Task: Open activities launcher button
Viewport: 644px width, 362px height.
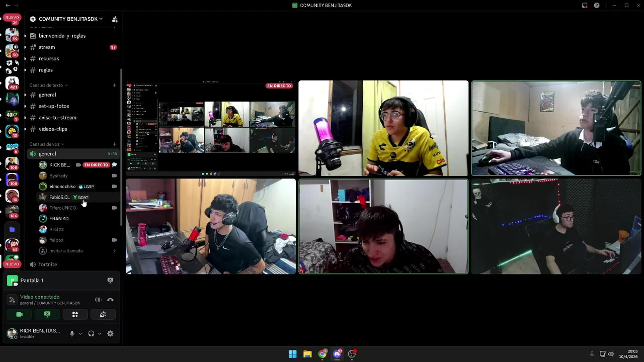Action: (75, 315)
